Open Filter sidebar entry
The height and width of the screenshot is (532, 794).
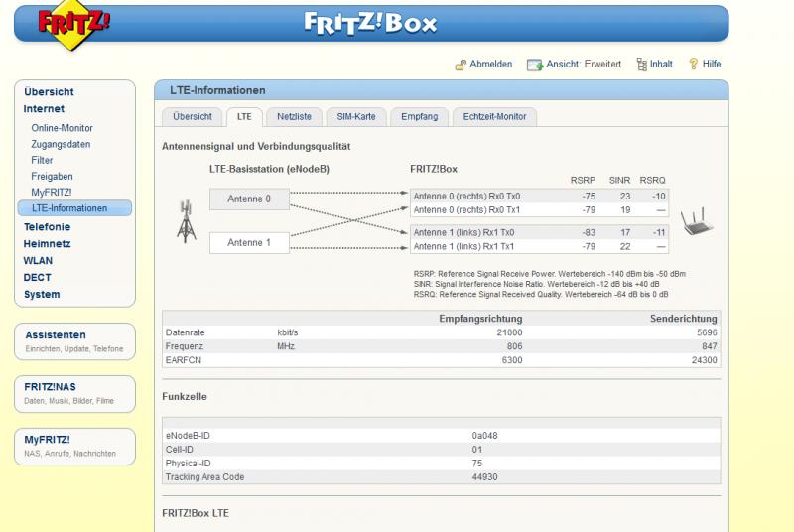42,160
